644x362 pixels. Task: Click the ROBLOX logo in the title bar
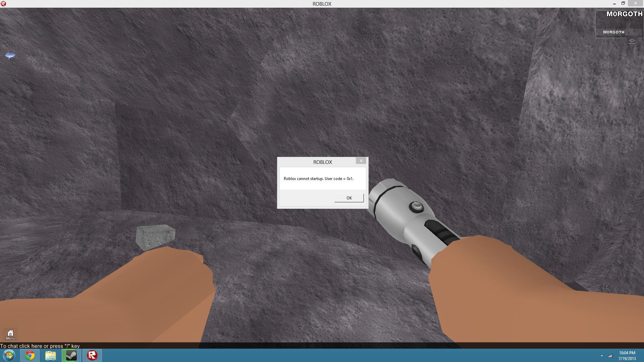[3, 4]
